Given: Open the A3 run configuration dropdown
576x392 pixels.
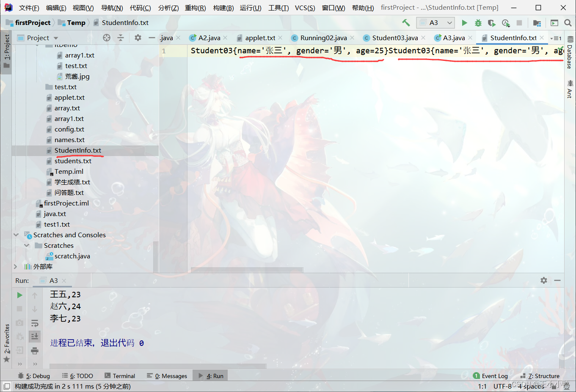Looking at the screenshot, I should (435, 23).
